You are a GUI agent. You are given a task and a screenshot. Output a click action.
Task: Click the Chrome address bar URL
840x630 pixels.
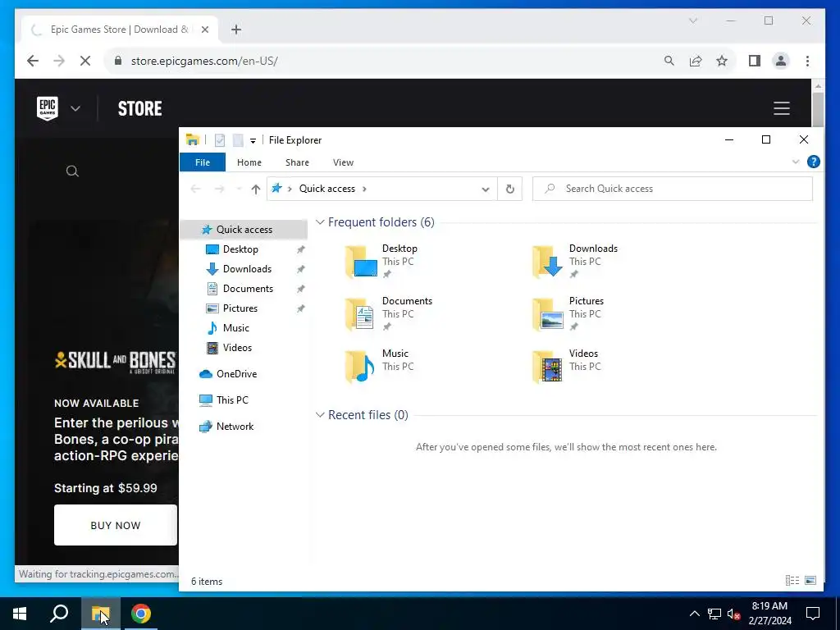204,61
